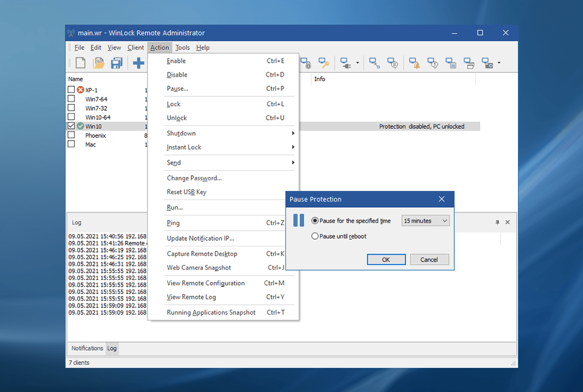Expand the Instant Lock submenu
583x392 pixels.
point(229,147)
